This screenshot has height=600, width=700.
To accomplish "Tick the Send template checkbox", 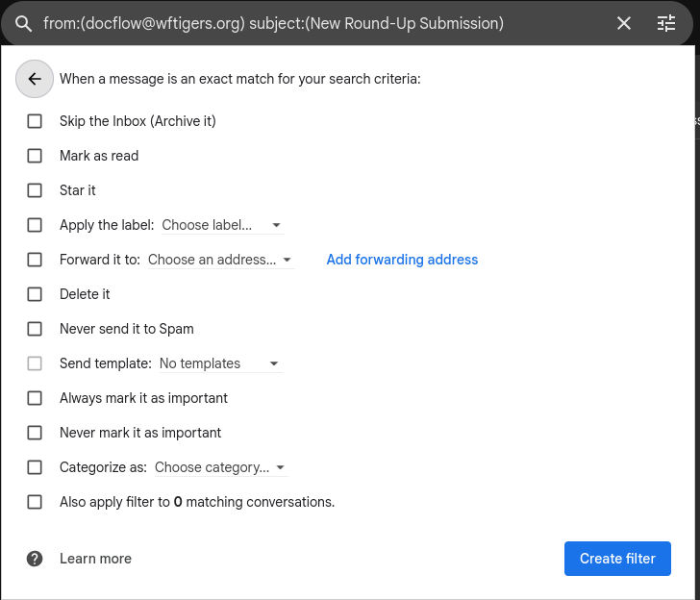I will [35, 363].
